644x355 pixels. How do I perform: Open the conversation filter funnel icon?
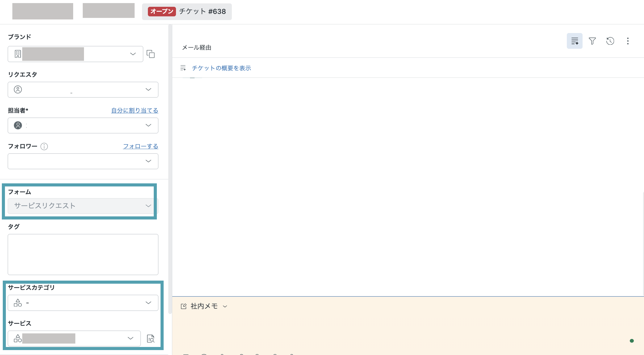[x=592, y=41]
